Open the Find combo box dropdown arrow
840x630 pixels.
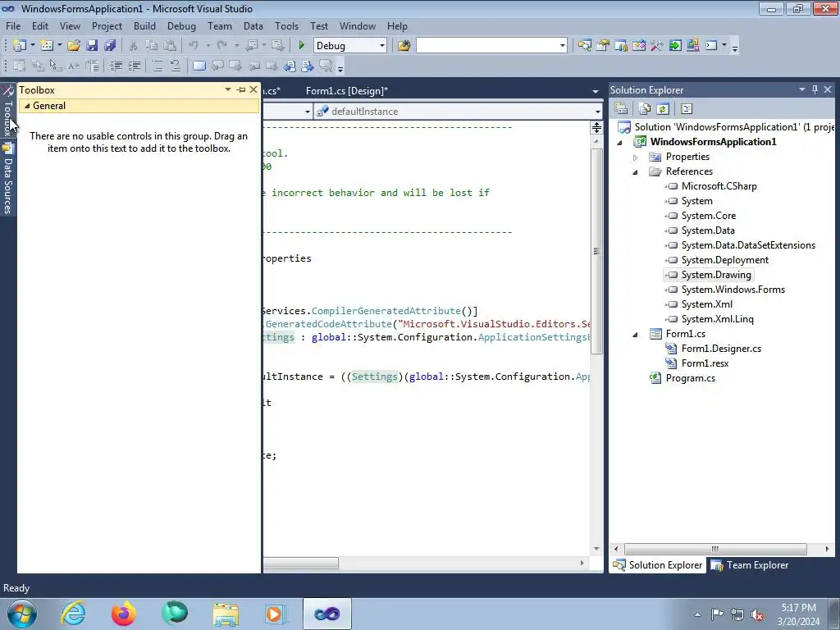tap(562, 46)
